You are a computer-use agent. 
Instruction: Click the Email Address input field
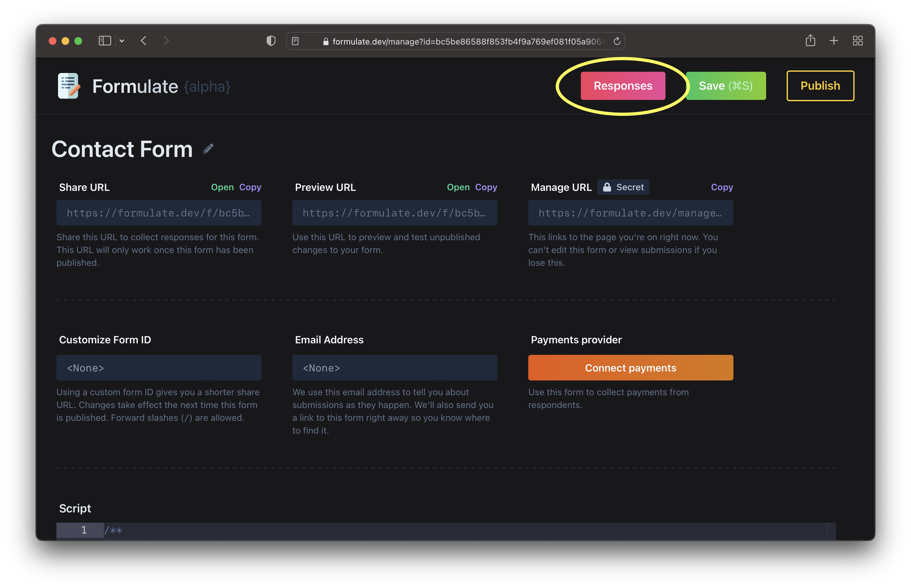(x=394, y=368)
